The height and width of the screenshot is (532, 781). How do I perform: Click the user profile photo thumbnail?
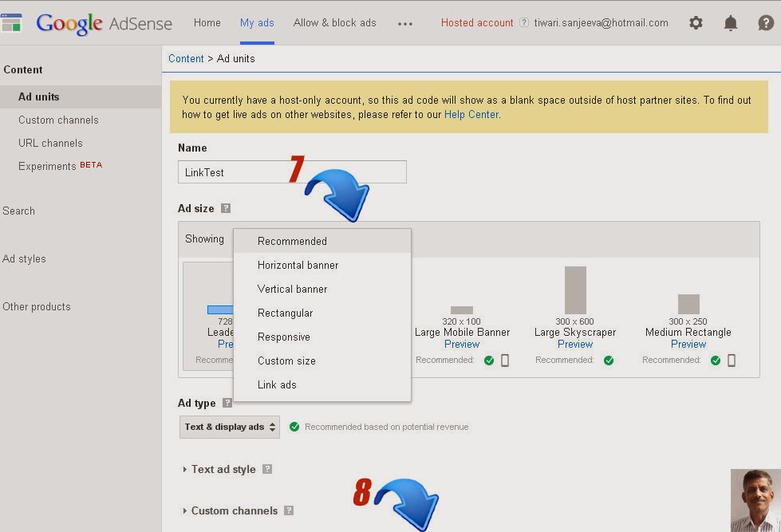(755, 500)
